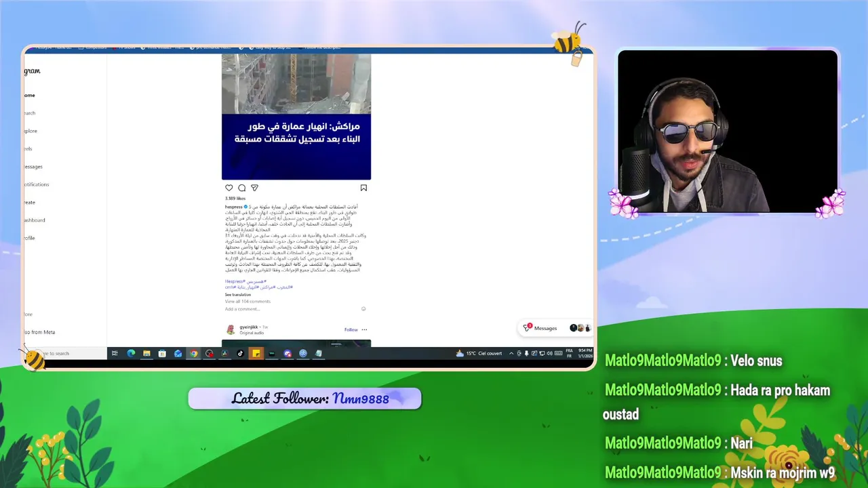The image size is (868, 488).
Task: Open Create in Instagram sidebar
Action: pyautogui.click(x=29, y=202)
